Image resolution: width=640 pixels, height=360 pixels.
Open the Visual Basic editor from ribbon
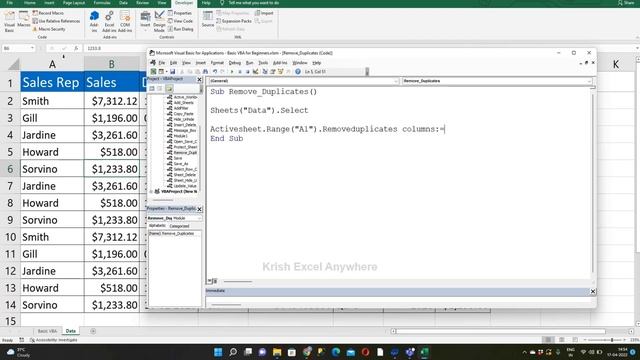pos(9,21)
